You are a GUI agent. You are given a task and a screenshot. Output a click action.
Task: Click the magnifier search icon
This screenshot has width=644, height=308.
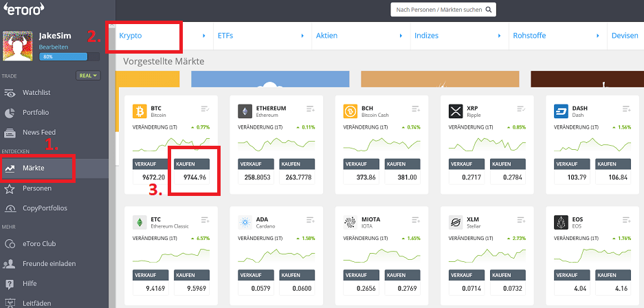(x=489, y=10)
